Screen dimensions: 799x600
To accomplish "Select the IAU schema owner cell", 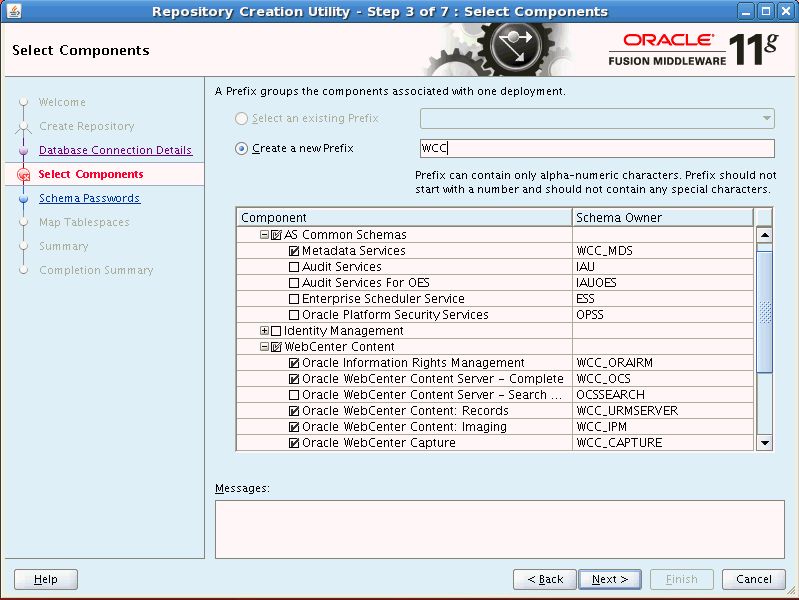I will [x=662, y=267].
